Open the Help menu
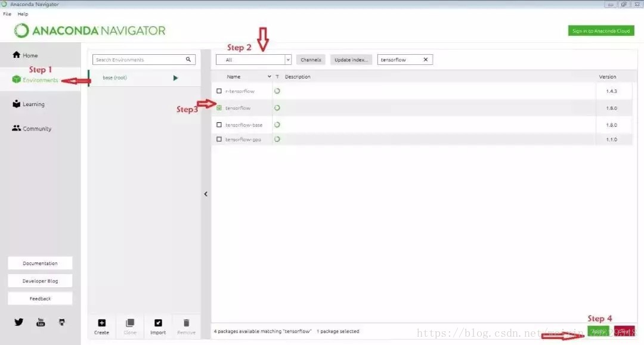The width and height of the screenshot is (644, 345). coord(23,14)
